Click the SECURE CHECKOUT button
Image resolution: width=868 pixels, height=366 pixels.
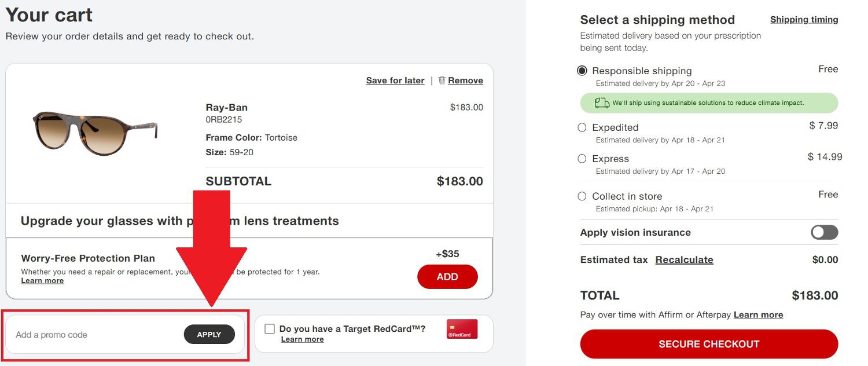point(709,343)
